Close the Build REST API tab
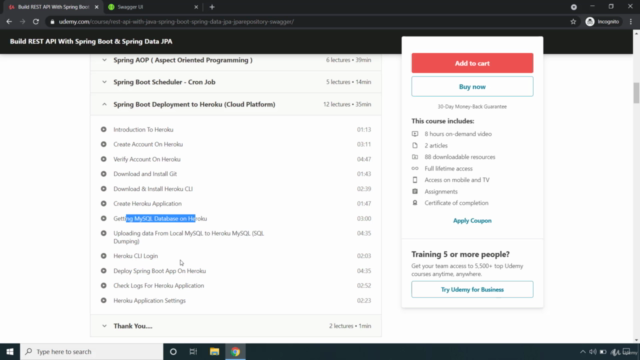Image resolution: width=640 pixels, height=360 pixels. 96,7
